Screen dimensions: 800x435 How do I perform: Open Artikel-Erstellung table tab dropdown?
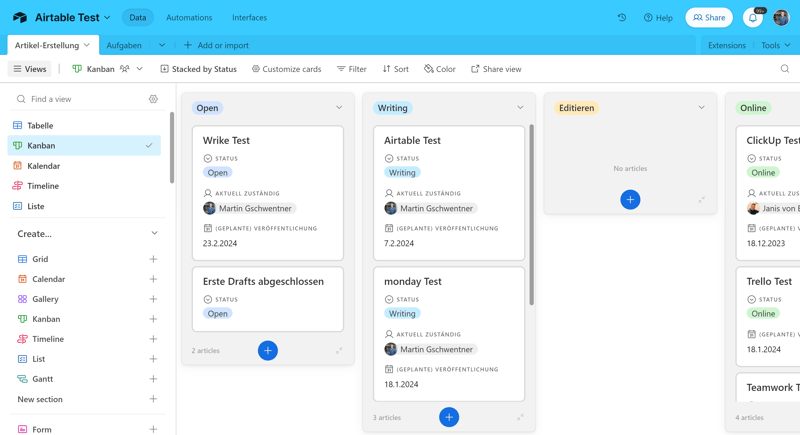pos(87,45)
